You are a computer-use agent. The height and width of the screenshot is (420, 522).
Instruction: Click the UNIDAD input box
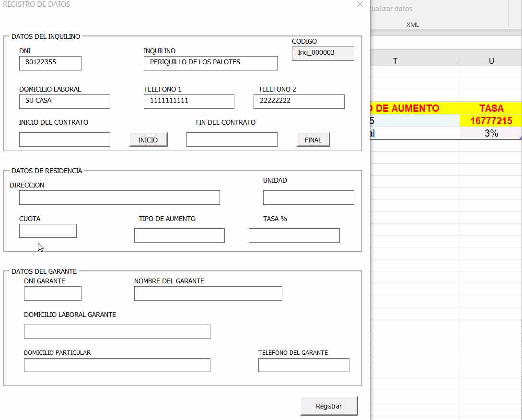pyautogui.click(x=308, y=198)
